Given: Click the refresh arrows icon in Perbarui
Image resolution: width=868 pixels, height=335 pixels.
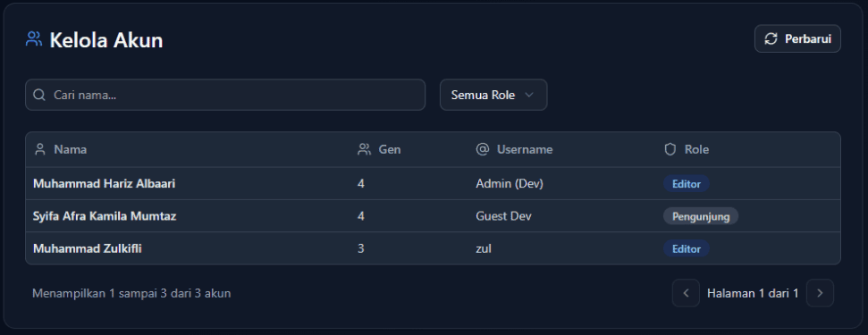Looking at the screenshot, I should [771, 38].
